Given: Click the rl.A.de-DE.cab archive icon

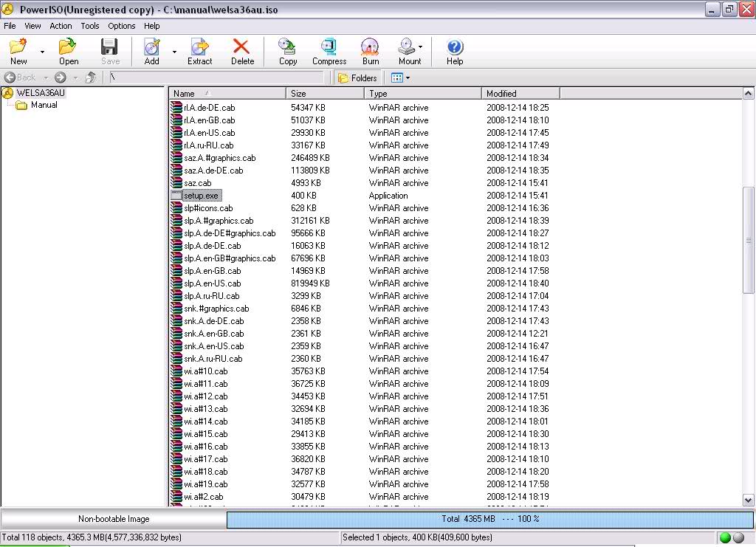Looking at the screenshot, I should click(176, 108).
